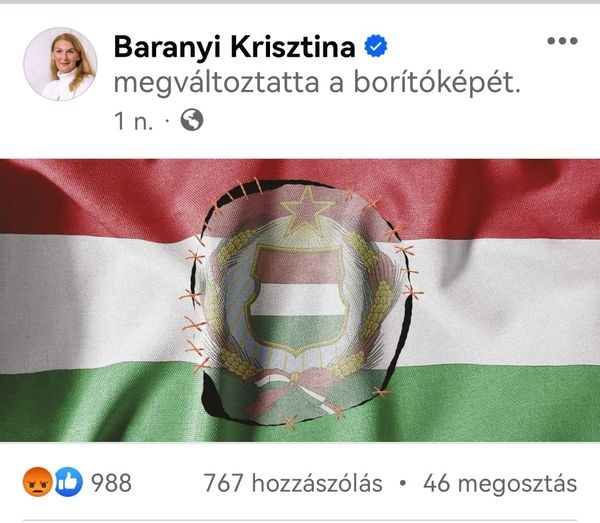
Task: Click the '1 n.' post timestamp
Action: coord(134,121)
